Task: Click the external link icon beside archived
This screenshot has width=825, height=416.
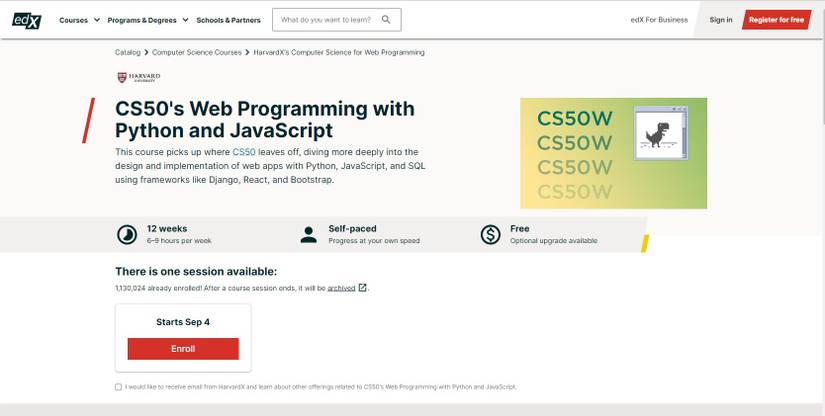Action: pyautogui.click(x=362, y=288)
